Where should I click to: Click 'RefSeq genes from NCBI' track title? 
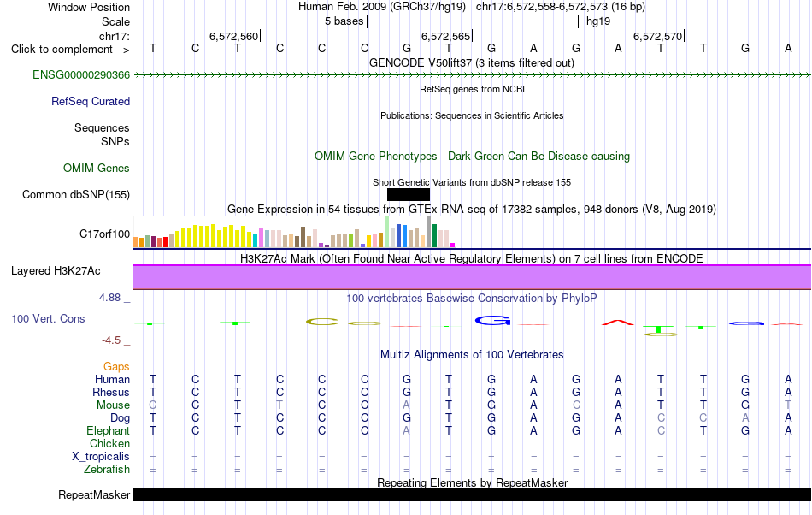[x=472, y=89]
